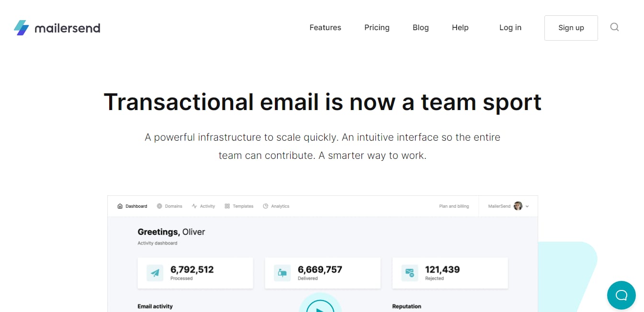The height and width of the screenshot is (312, 644).
Task: Click the Analytics pie chart icon
Action: click(x=265, y=206)
